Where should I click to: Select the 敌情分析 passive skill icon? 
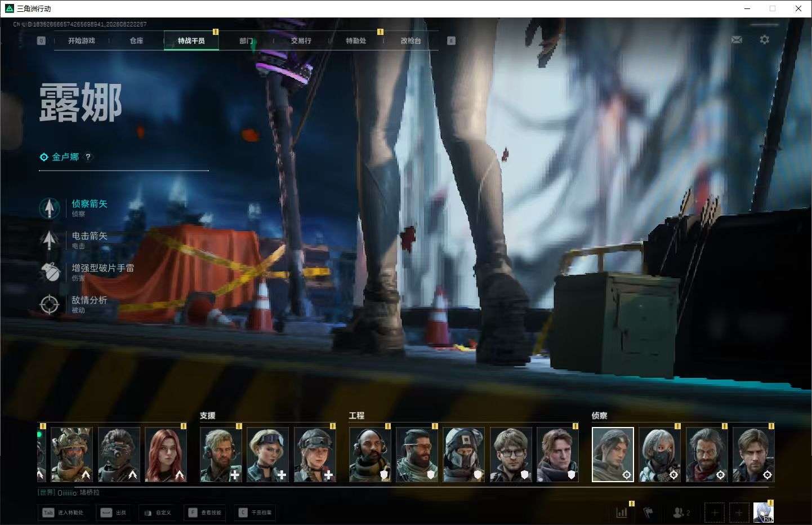coord(50,304)
